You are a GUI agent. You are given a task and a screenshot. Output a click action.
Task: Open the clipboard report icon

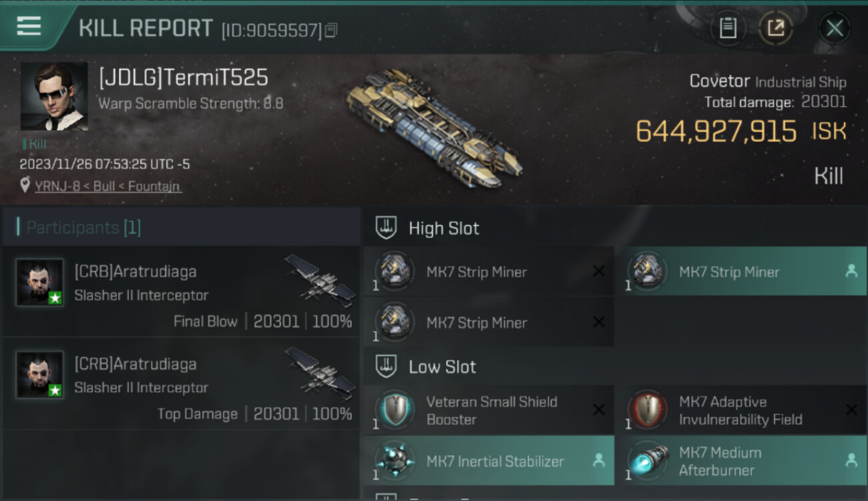(x=727, y=28)
